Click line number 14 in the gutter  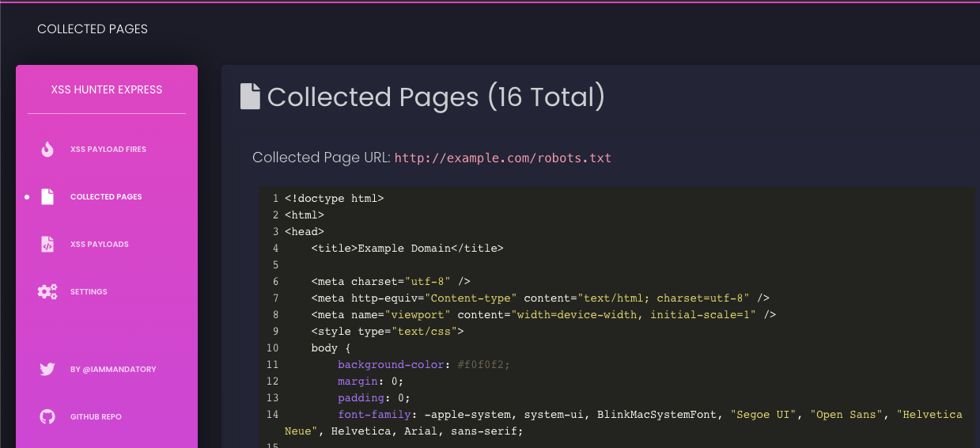272,415
